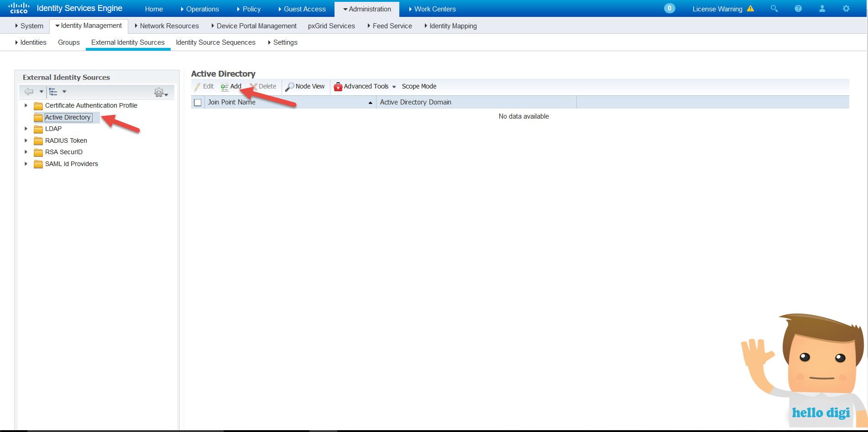Switch to the Identities tab
Screen dimensions: 868x432
(x=31, y=42)
